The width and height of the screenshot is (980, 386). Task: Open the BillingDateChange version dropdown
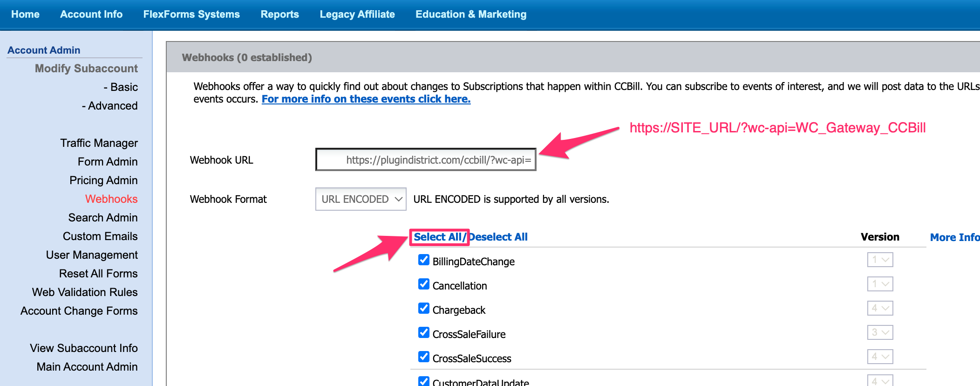tap(880, 260)
